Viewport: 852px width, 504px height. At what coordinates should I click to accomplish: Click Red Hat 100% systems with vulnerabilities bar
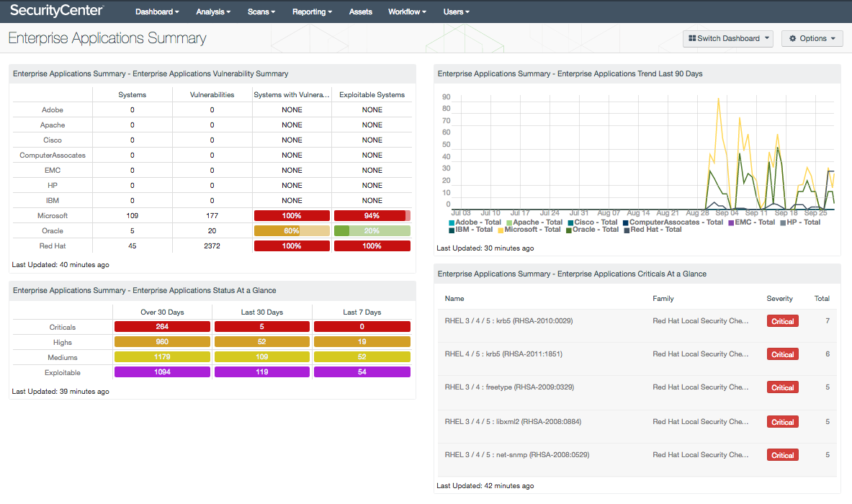292,246
